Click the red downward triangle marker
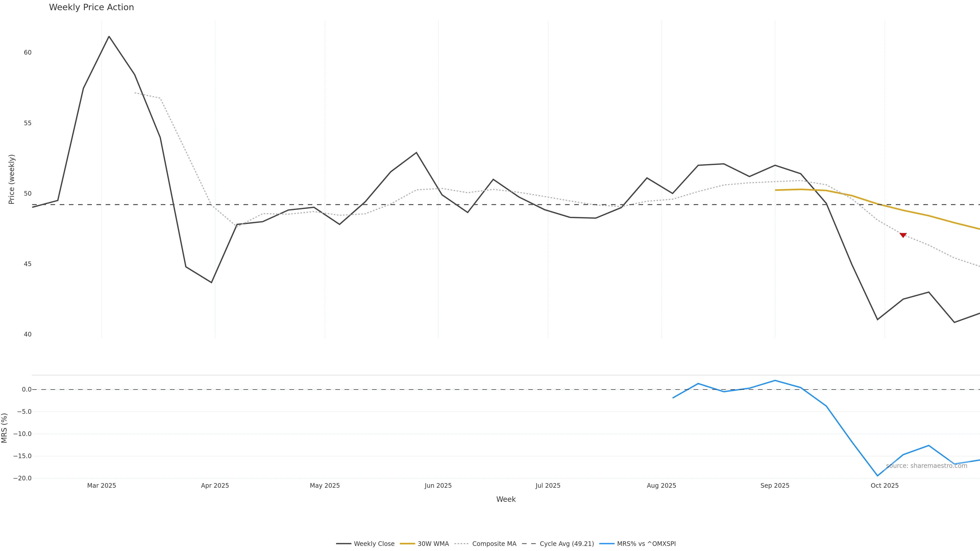This screenshot has width=980, height=551. coord(903,235)
